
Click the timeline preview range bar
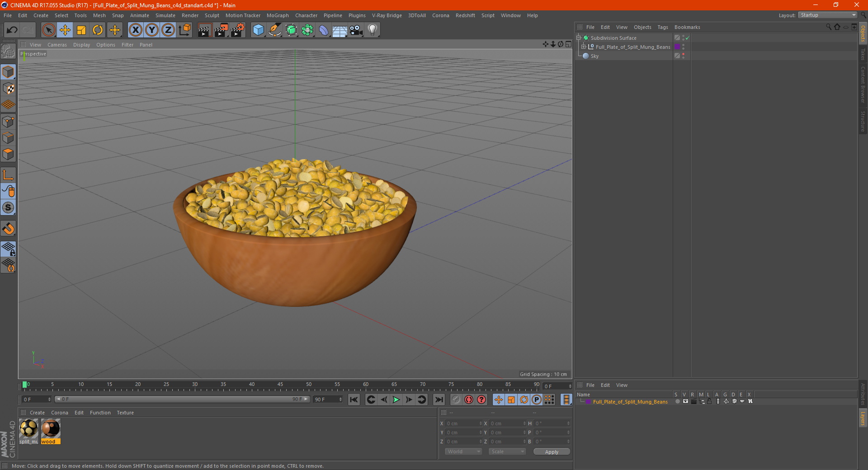coord(182,399)
